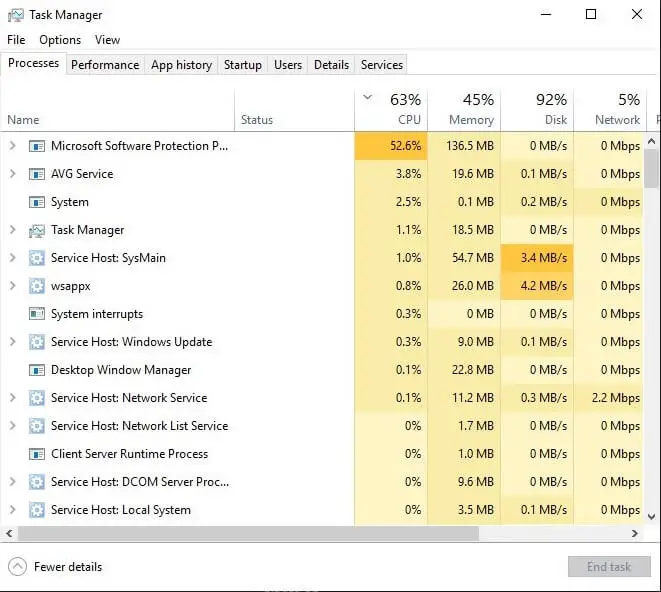
Task: Expand Service Host: DCOM Server Process row
Action: pyautogui.click(x=13, y=482)
